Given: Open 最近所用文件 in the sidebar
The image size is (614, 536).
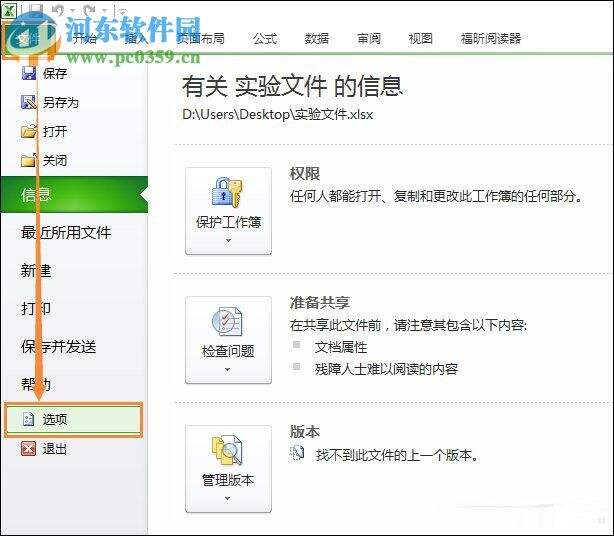Looking at the screenshot, I should coord(66,233).
